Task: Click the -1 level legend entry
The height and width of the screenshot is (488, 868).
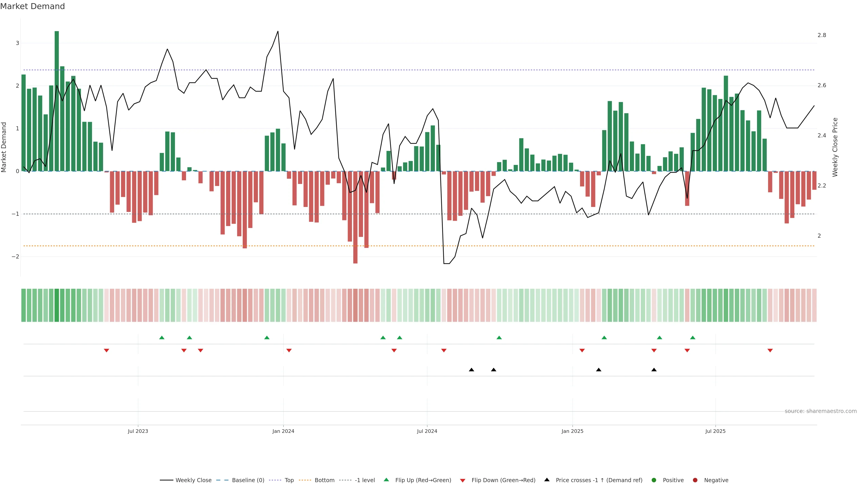Action: [365, 480]
